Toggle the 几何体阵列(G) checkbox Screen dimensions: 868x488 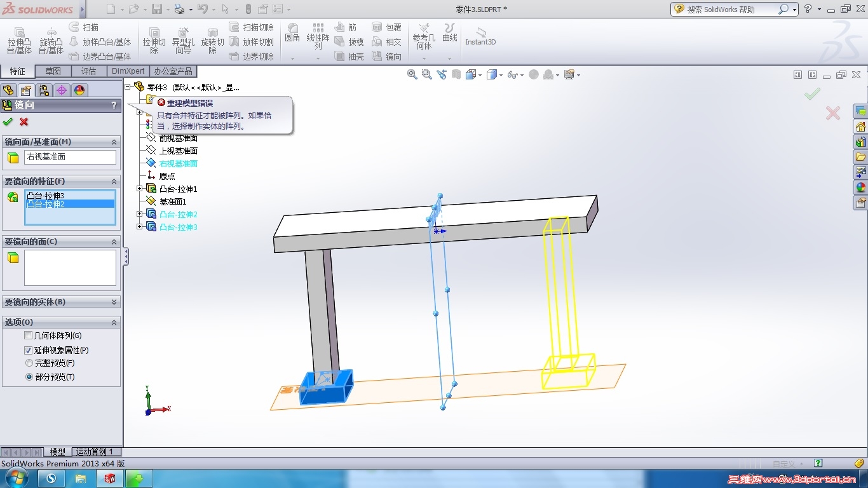tap(28, 335)
